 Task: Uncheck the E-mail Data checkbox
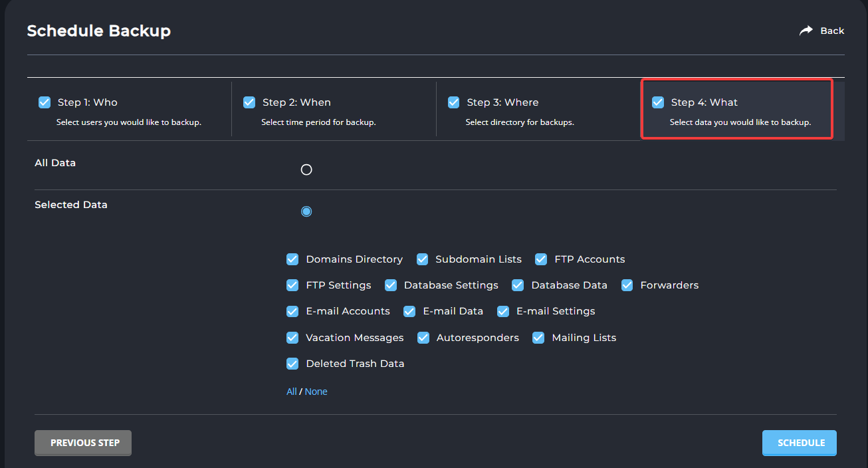[409, 311]
